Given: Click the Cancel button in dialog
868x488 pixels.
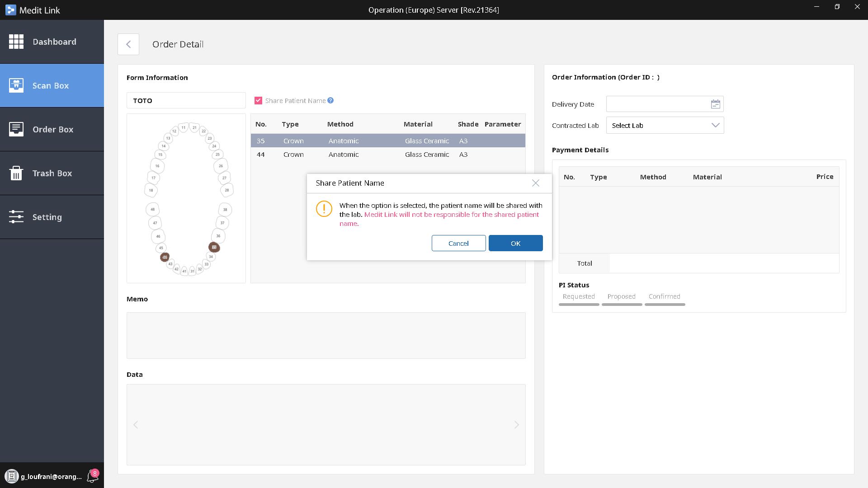Looking at the screenshot, I should pos(458,243).
